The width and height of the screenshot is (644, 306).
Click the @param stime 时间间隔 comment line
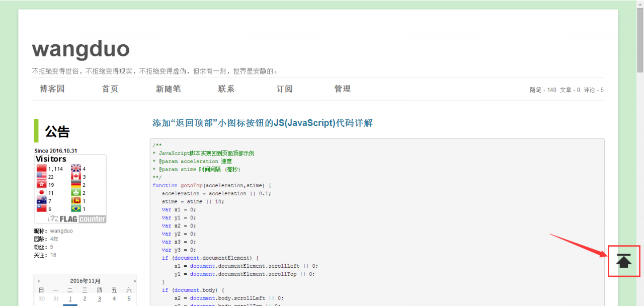[197, 170]
